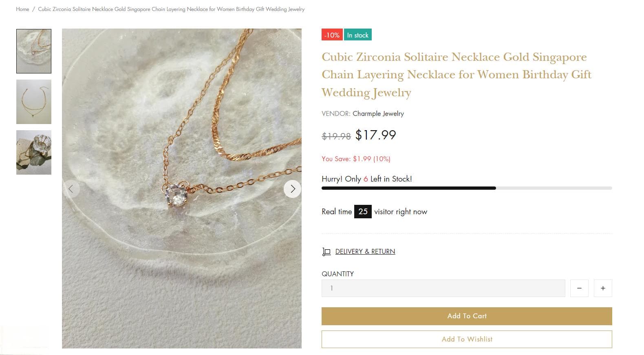
Task: Click the stock level progress bar
Action: pos(467,188)
